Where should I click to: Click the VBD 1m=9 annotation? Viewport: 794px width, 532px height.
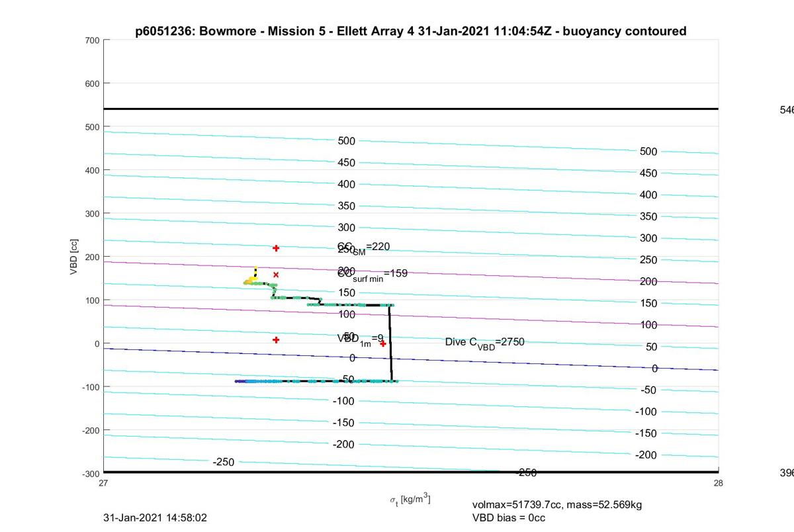pyautogui.click(x=361, y=339)
